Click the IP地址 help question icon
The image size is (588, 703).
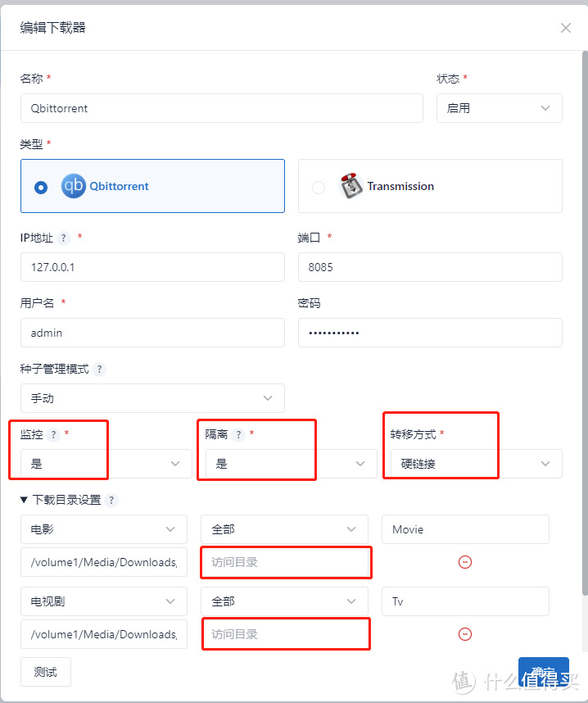click(x=64, y=238)
